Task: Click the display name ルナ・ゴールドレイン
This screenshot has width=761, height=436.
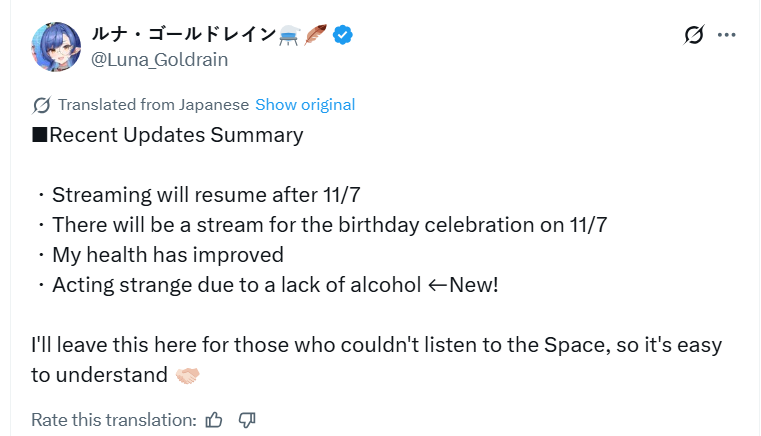Action: [x=182, y=35]
